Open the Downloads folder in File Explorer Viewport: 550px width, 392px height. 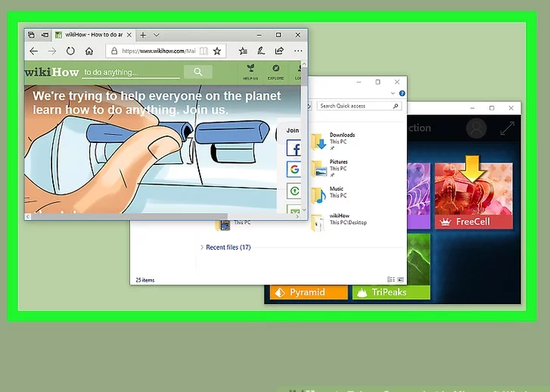[333, 141]
